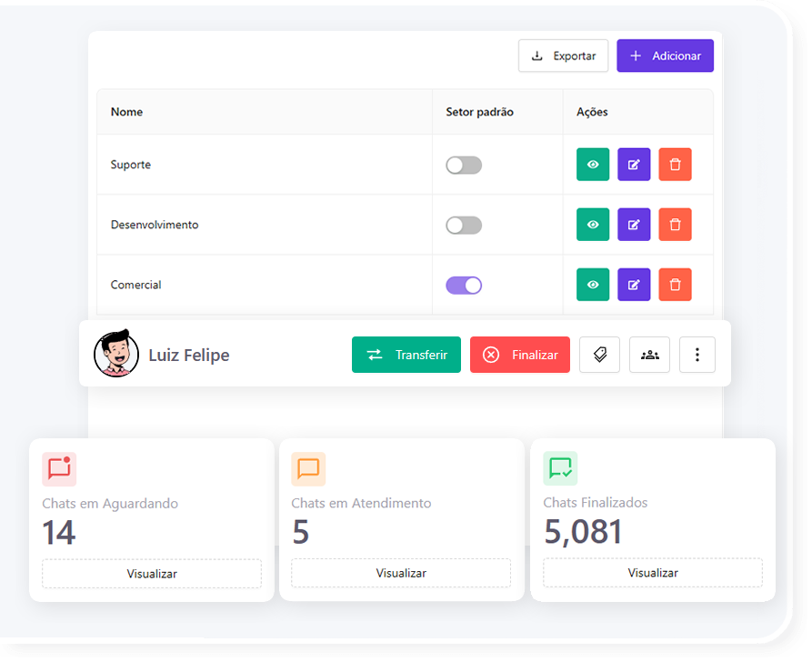Image resolution: width=812 pixels, height=662 pixels.
Task: Click Visualizar under Chats em Atendimento
Action: tap(401, 573)
